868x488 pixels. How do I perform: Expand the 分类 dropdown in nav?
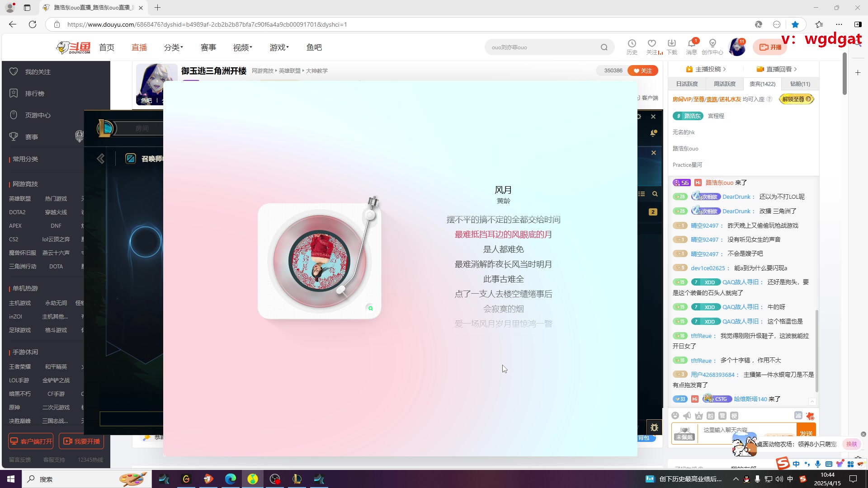[174, 47]
